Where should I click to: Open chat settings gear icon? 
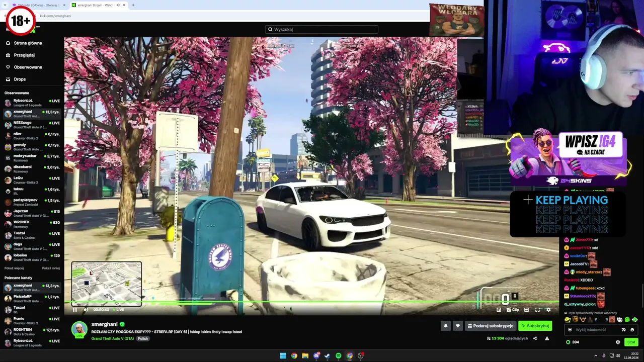pos(618,342)
